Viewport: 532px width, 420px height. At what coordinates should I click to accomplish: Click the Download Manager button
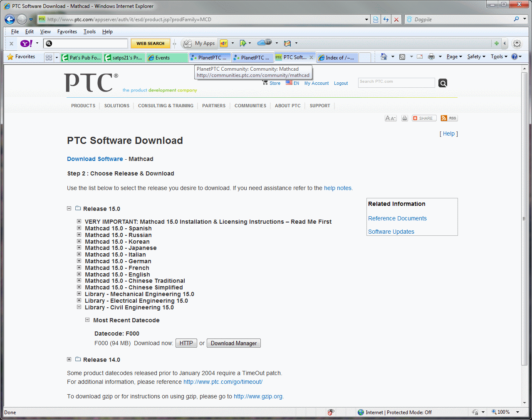click(234, 343)
